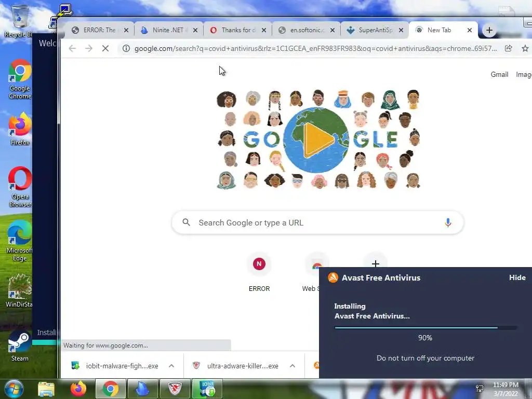The image size is (532, 399).
Task: Click the share icon in the address bar
Action: (508, 48)
